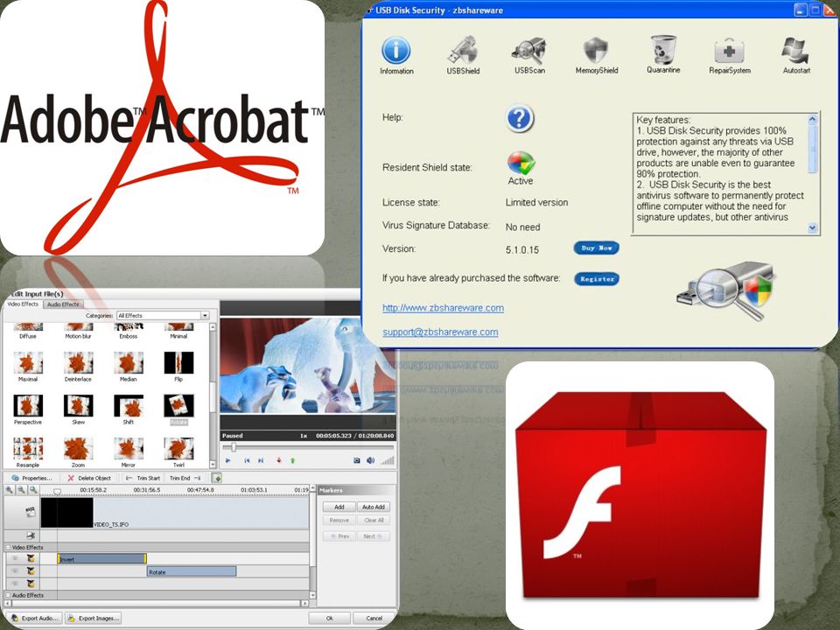Viewport: 840px width, 630px height.
Task: Jump to previous frame in preview
Action: 247,460
